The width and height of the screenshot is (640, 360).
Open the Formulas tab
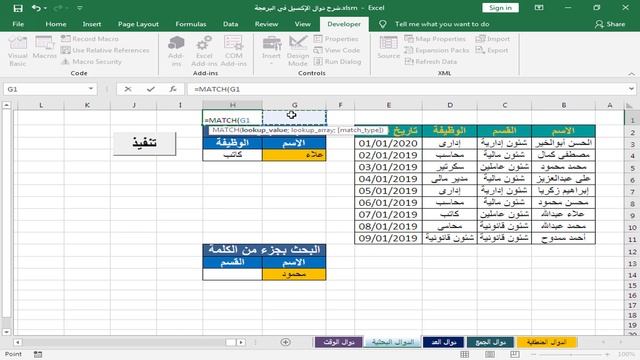[x=191, y=24]
